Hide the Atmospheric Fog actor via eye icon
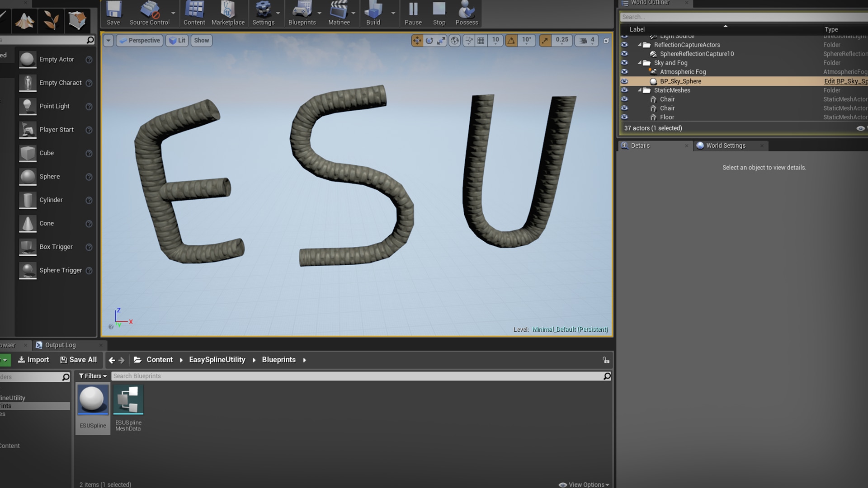 pyautogui.click(x=624, y=72)
